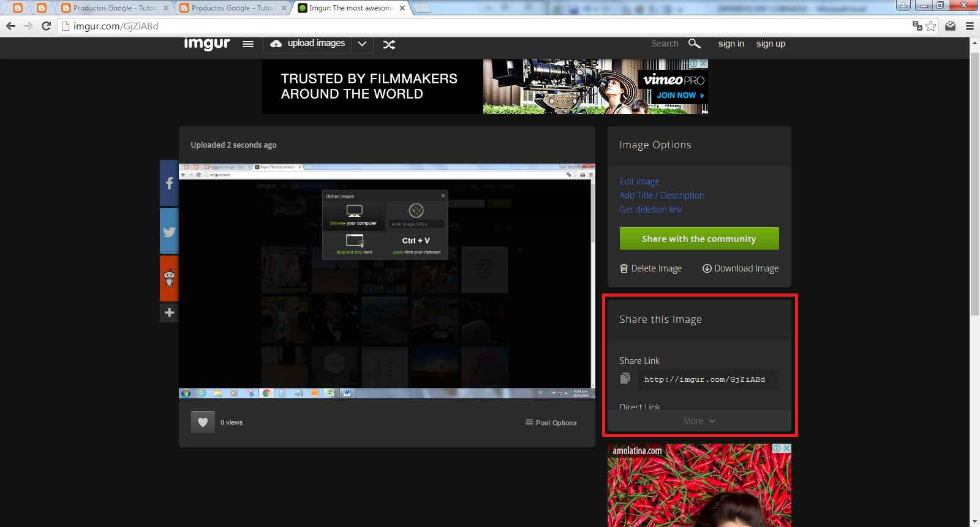Share image on Reddit
Image resolution: width=980 pixels, height=527 pixels.
point(170,278)
